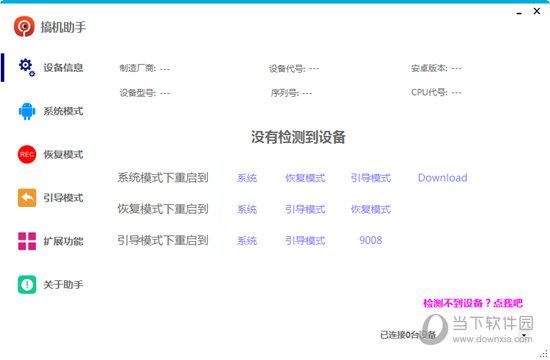Click the 9008 reboot link
Viewport: 550px width, 360px height.
(371, 240)
